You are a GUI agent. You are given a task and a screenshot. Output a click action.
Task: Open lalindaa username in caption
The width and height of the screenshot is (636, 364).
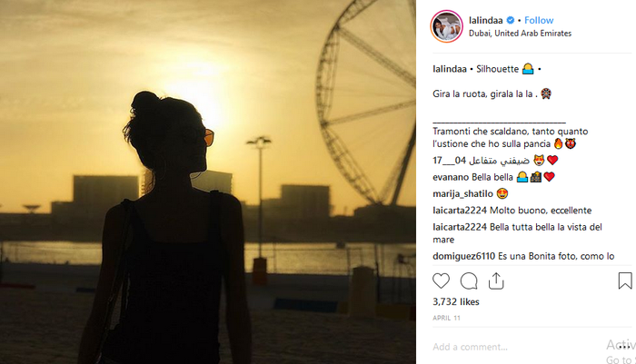450,69
